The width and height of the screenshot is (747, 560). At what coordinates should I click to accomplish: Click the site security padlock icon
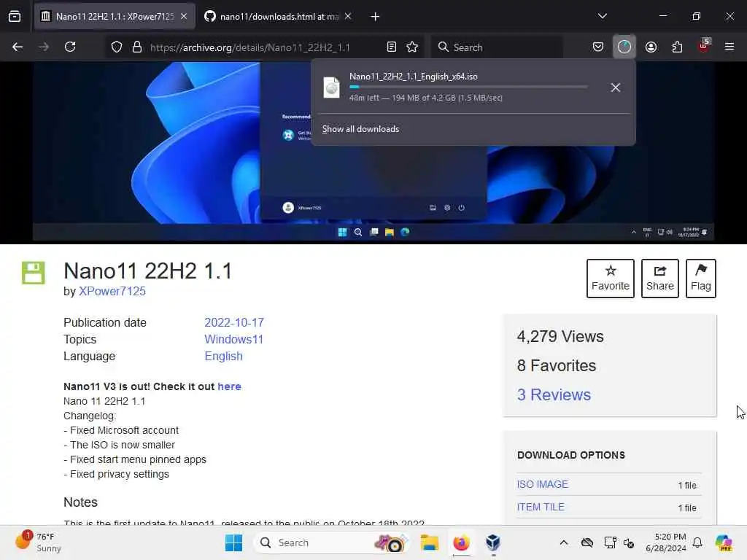pyautogui.click(x=137, y=47)
